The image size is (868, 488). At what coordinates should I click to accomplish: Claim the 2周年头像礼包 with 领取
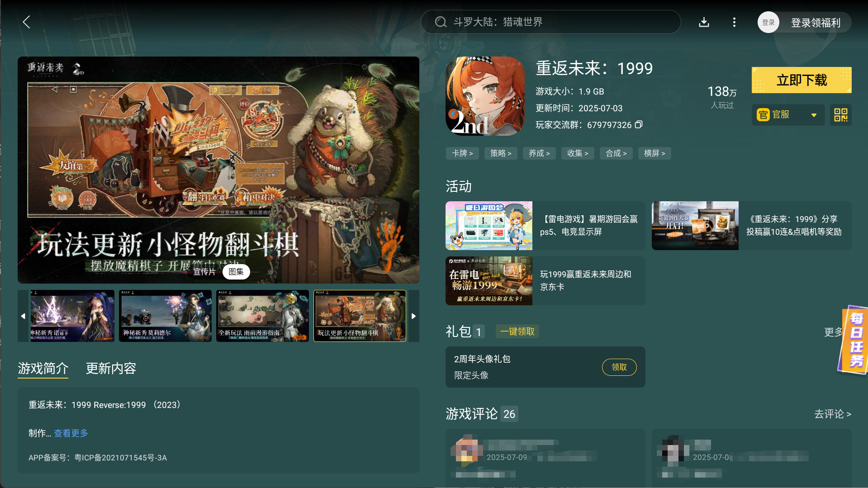pos(619,367)
